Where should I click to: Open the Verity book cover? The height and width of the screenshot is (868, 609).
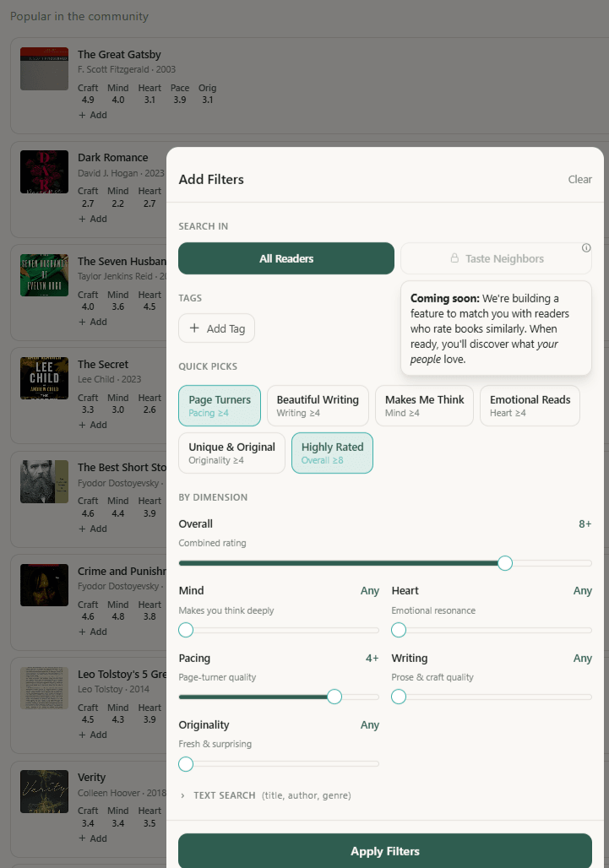click(44, 792)
